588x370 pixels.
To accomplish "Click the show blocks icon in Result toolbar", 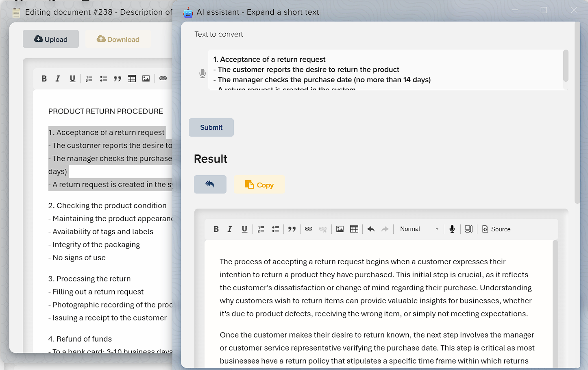I will 469,229.
